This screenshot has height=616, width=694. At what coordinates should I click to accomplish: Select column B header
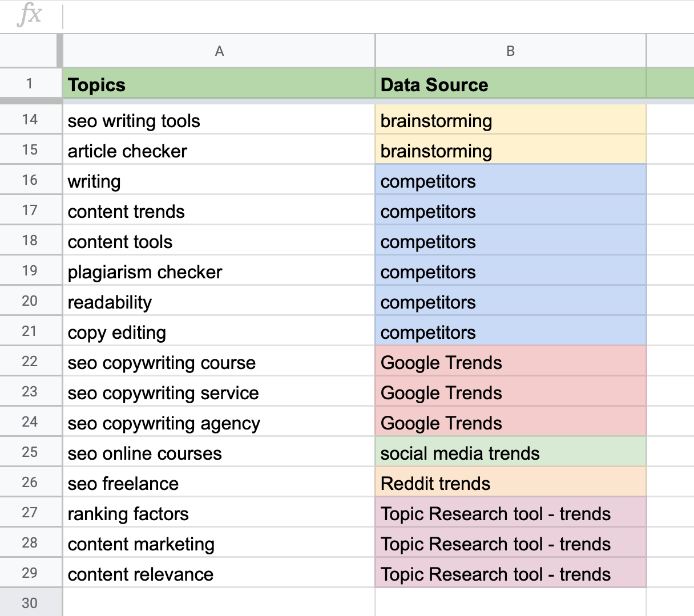click(x=510, y=51)
